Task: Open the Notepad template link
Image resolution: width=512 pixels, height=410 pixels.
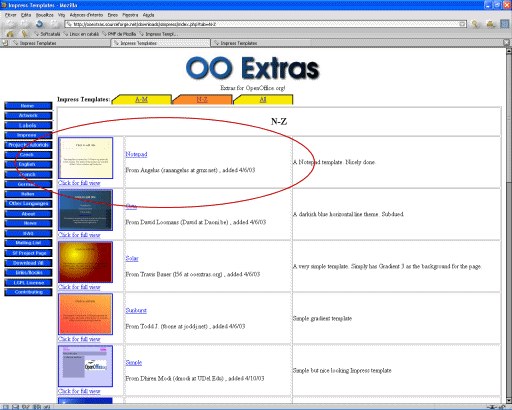Action: [136, 154]
